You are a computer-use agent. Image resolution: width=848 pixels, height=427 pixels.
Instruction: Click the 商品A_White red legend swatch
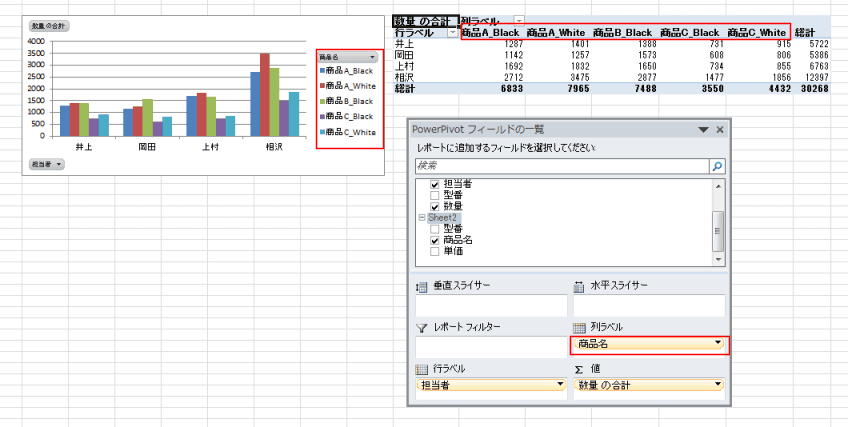(322, 86)
